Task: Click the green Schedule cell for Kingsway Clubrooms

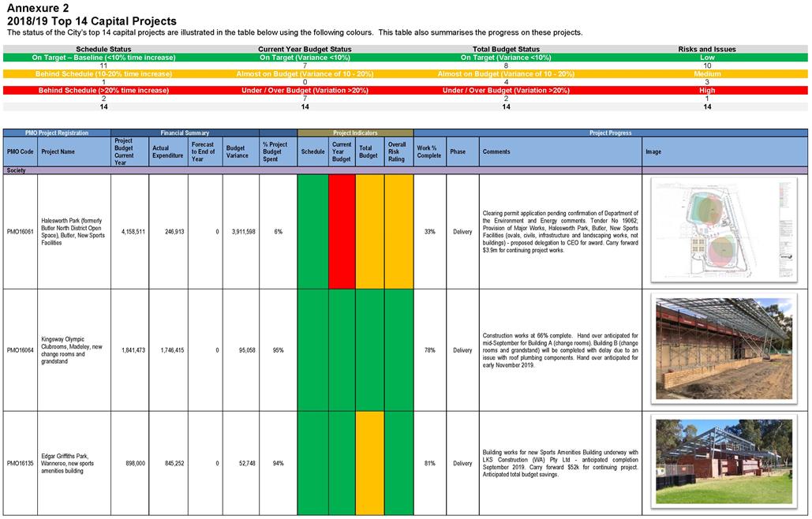Action: 312,349
